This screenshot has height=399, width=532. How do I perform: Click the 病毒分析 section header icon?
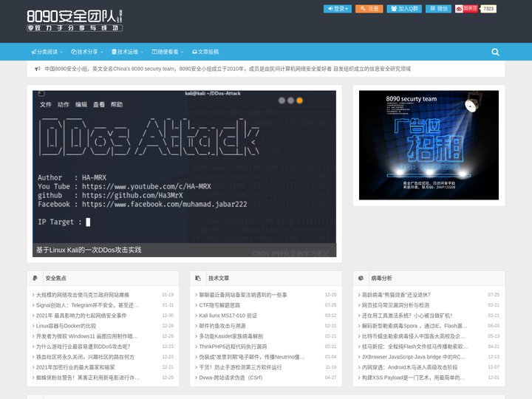(361, 279)
